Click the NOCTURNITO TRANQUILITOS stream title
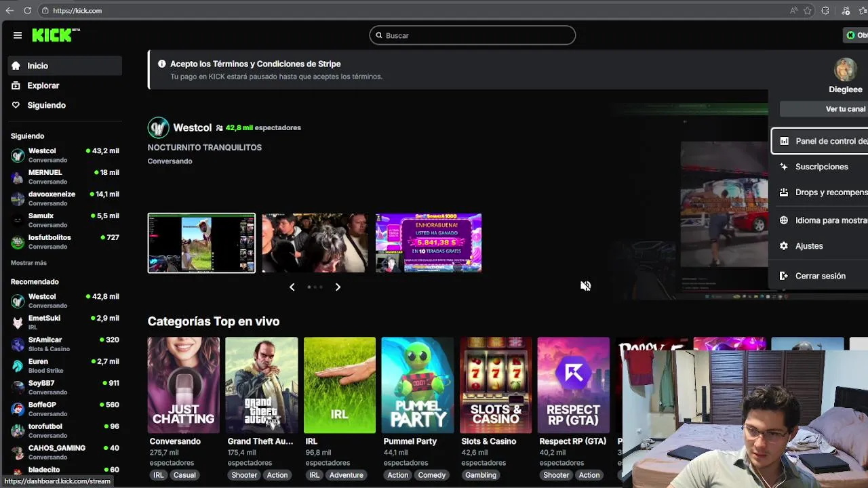This screenshot has height=488, width=868. click(x=205, y=147)
